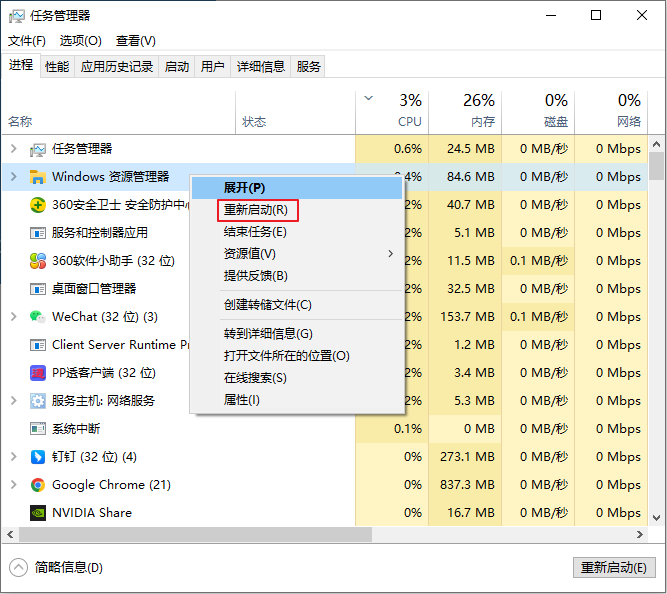Switch to the 应用历史记录 tab

point(117,67)
